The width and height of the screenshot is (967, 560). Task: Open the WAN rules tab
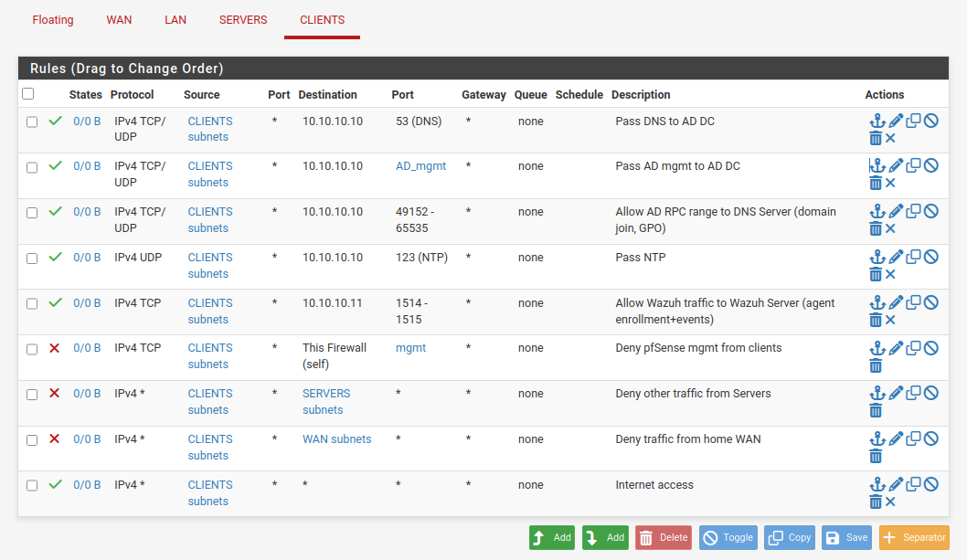(119, 20)
